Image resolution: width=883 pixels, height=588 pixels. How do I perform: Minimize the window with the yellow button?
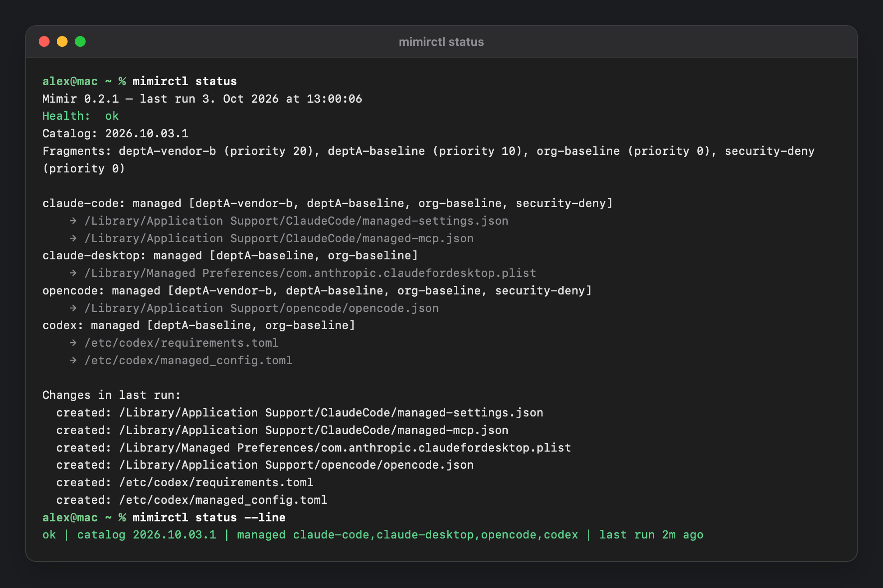pyautogui.click(x=62, y=41)
